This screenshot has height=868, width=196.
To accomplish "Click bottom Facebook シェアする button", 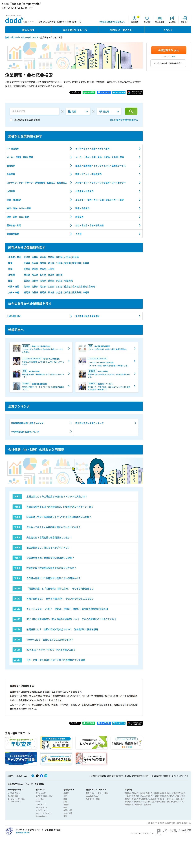I will point(104,723).
